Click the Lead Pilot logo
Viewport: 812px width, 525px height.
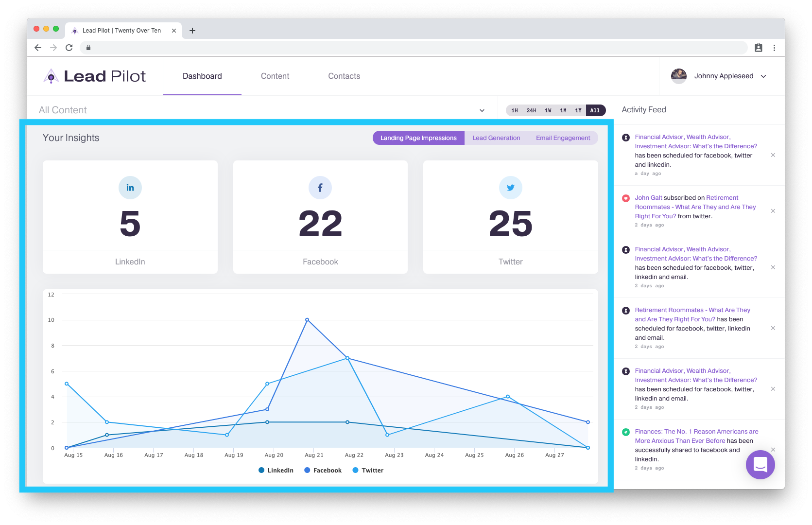[95, 76]
